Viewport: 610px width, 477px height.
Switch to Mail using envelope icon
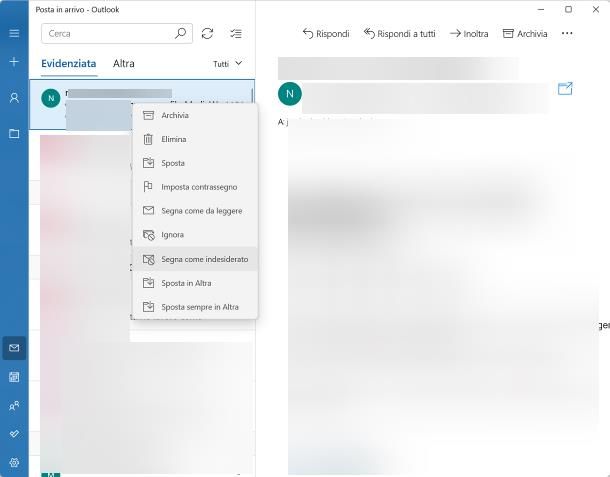click(14, 348)
